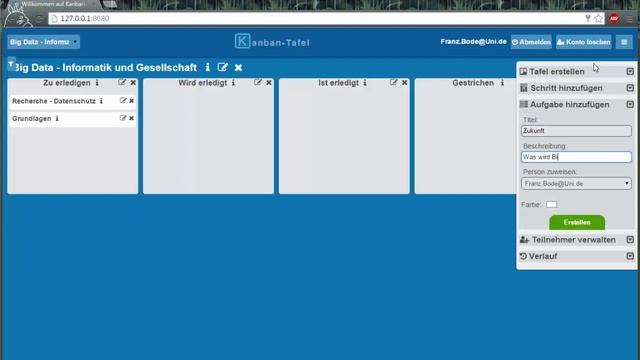Click the Abmelden button
The image size is (640, 360).
pyautogui.click(x=531, y=42)
